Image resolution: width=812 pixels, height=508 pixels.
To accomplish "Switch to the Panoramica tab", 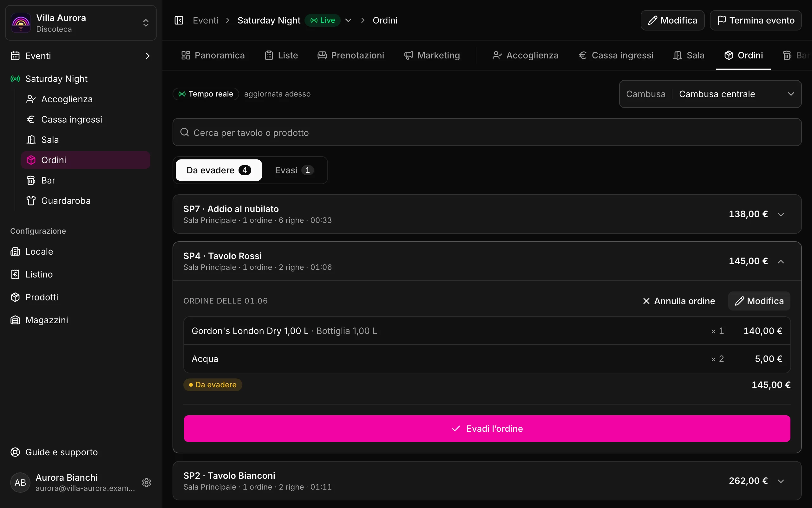I will pyautogui.click(x=213, y=56).
